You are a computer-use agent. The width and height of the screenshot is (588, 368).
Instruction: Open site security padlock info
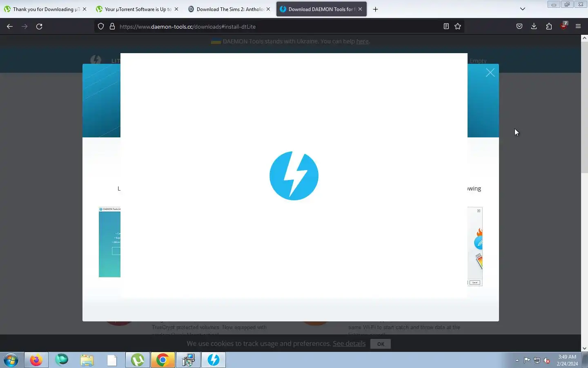coord(112,26)
